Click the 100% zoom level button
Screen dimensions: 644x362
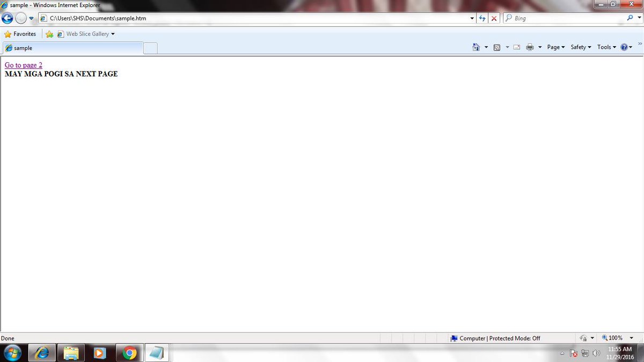[612, 338]
